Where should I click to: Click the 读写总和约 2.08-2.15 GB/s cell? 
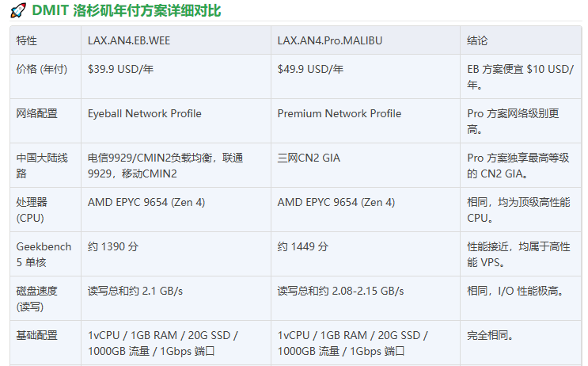tap(340, 291)
